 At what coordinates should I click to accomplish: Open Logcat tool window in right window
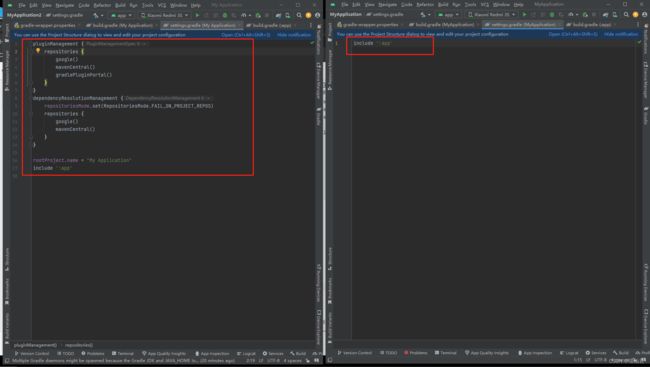pyautogui.click(x=569, y=353)
